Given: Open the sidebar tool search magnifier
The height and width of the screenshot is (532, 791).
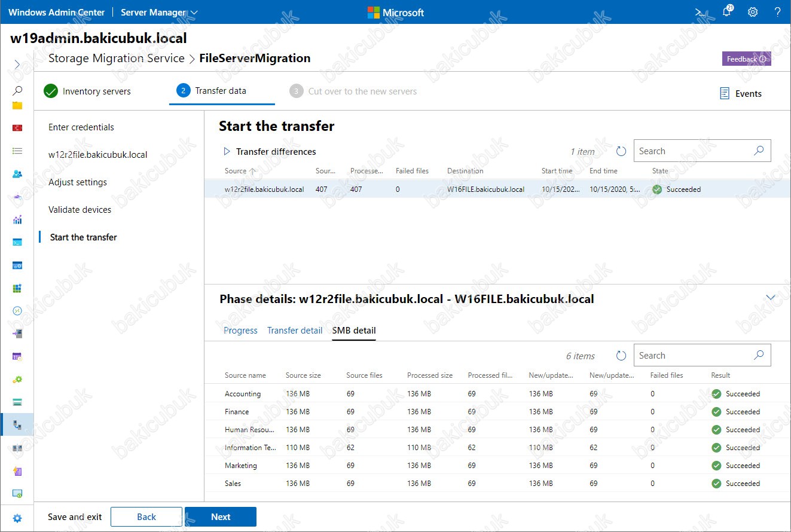Looking at the screenshot, I should point(17,91).
